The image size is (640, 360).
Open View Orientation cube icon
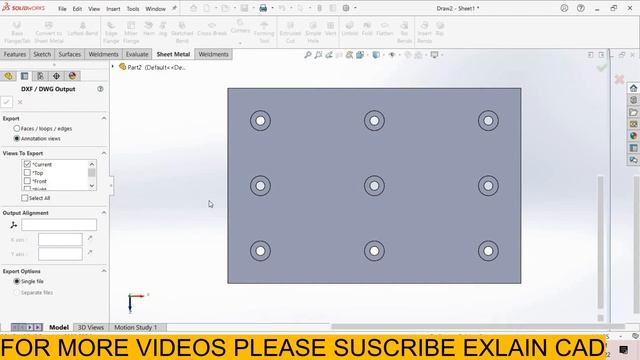(x=360, y=55)
